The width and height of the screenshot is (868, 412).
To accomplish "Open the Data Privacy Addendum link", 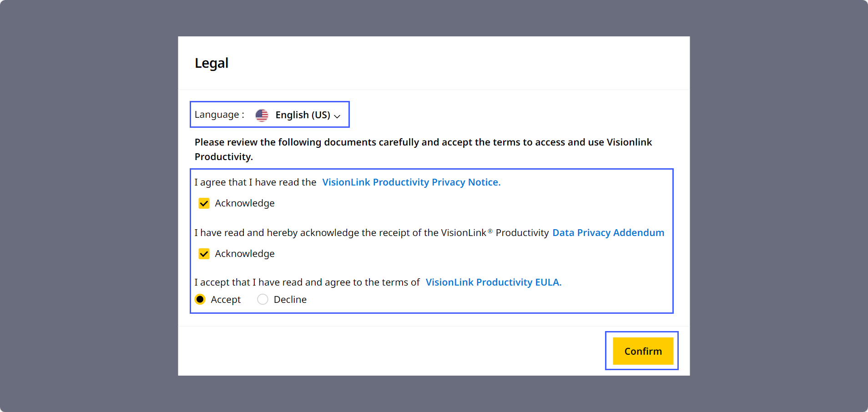I will [x=608, y=232].
